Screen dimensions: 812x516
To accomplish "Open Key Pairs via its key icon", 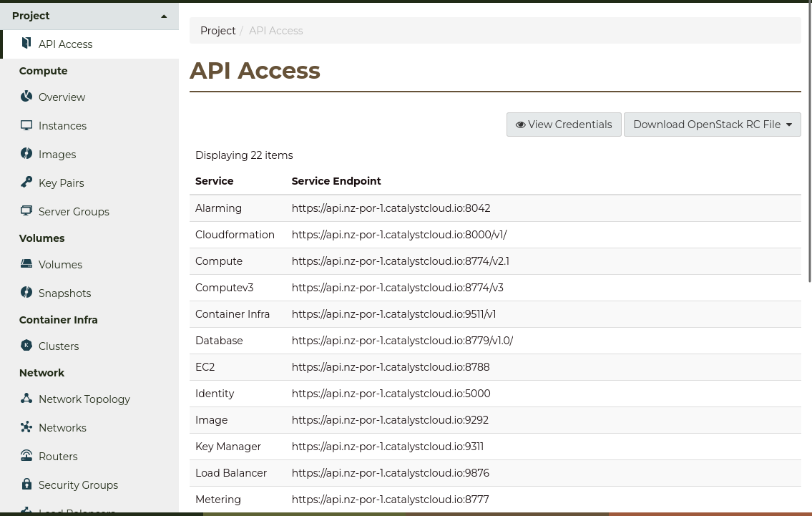I will tap(26, 182).
